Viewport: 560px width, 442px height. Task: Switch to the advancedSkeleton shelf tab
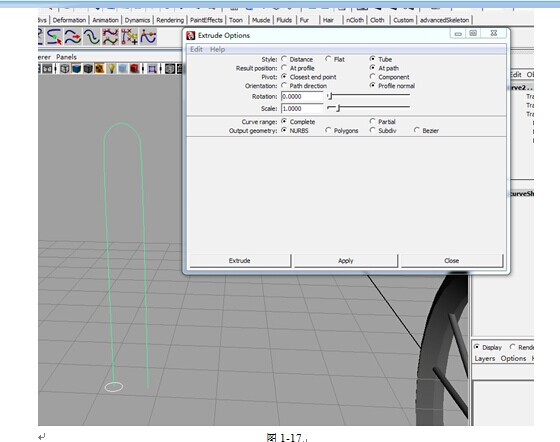coord(444,20)
